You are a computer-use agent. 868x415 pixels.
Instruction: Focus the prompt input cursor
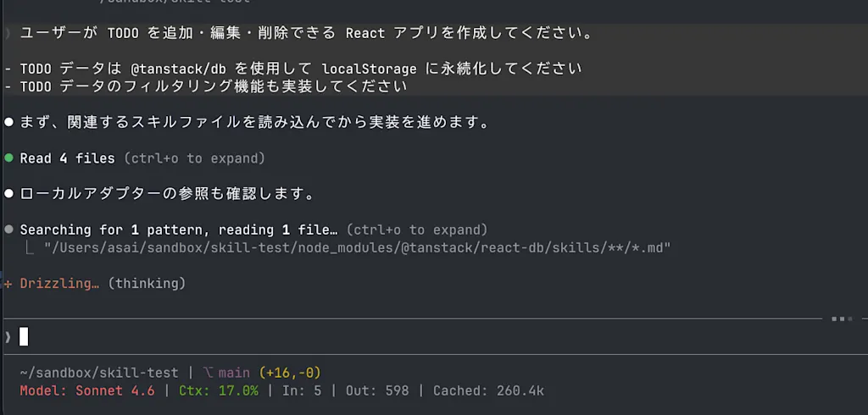(x=24, y=336)
